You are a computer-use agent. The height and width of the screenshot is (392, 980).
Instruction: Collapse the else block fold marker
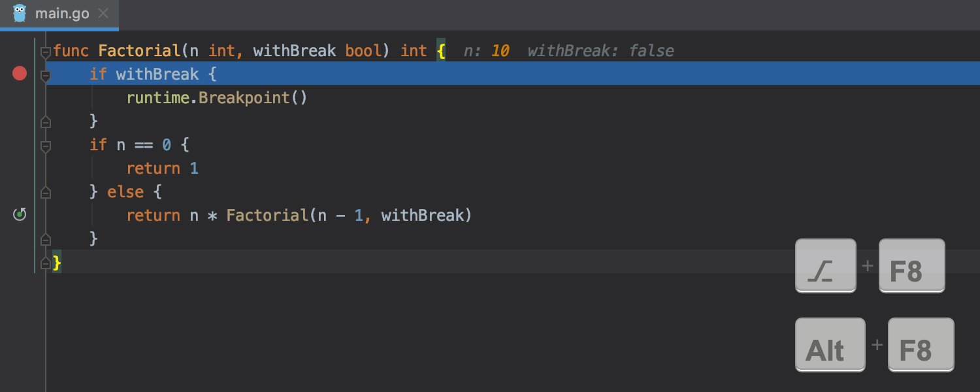pos(45,192)
